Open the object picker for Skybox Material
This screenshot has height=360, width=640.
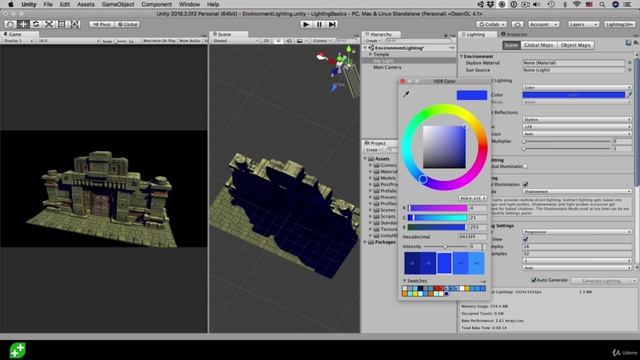pos(630,63)
